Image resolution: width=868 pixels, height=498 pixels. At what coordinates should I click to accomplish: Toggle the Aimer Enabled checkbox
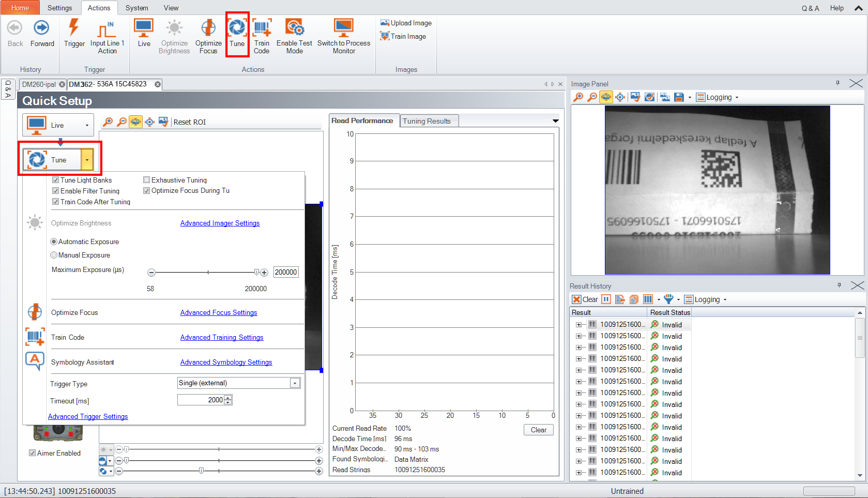coord(32,453)
